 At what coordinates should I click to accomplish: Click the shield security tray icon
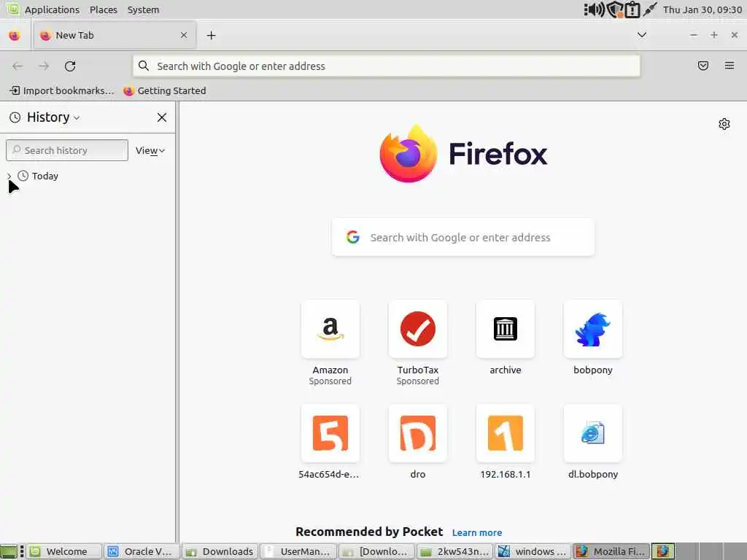[x=615, y=9]
